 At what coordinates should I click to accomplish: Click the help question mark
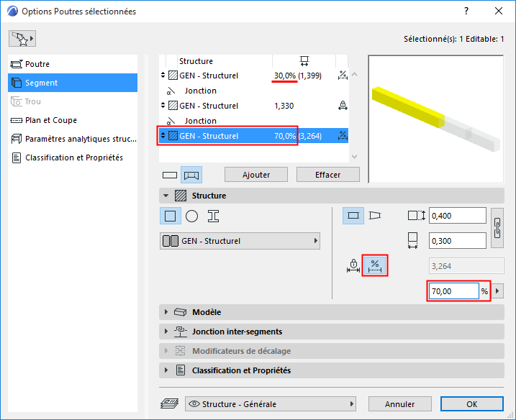click(x=466, y=12)
